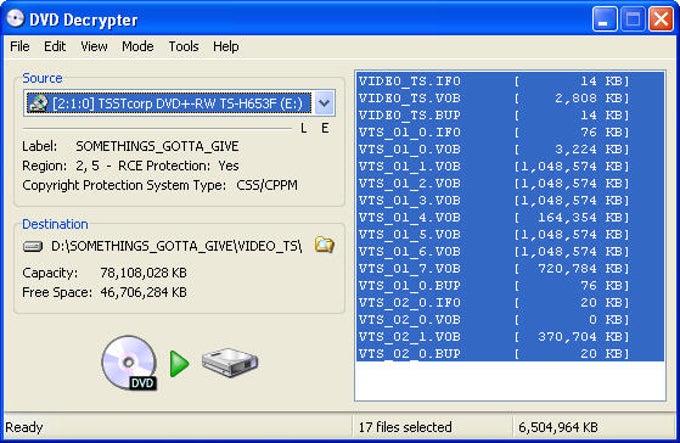Close the DVD Decrypter window
Image resolution: width=680 pixels, height=443 pixels.
click(x=660, y=19)
